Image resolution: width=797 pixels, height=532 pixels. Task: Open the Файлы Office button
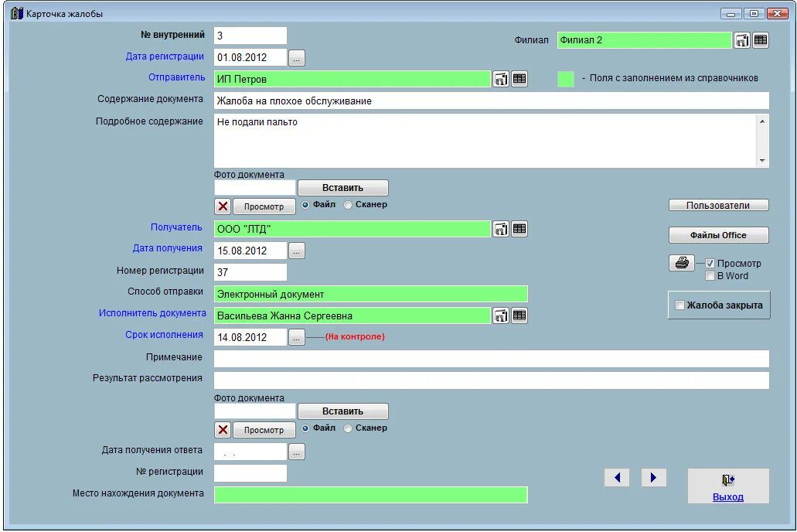(x=719, y=235)
